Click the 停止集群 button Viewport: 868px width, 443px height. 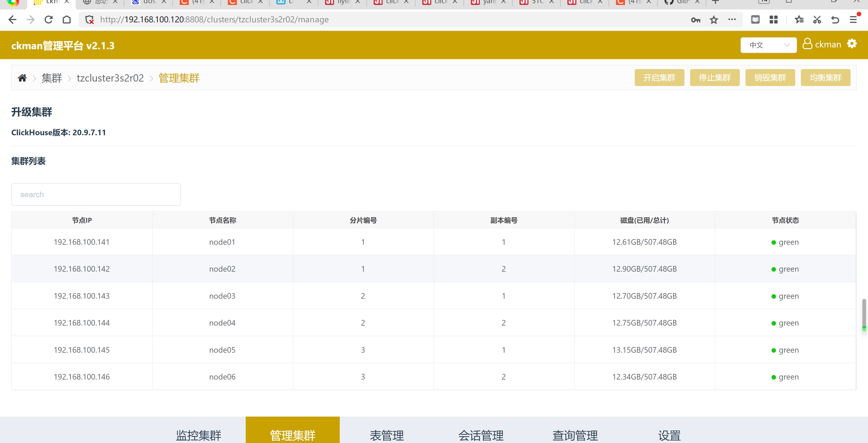pyautogui.click(x=715, y=78)
